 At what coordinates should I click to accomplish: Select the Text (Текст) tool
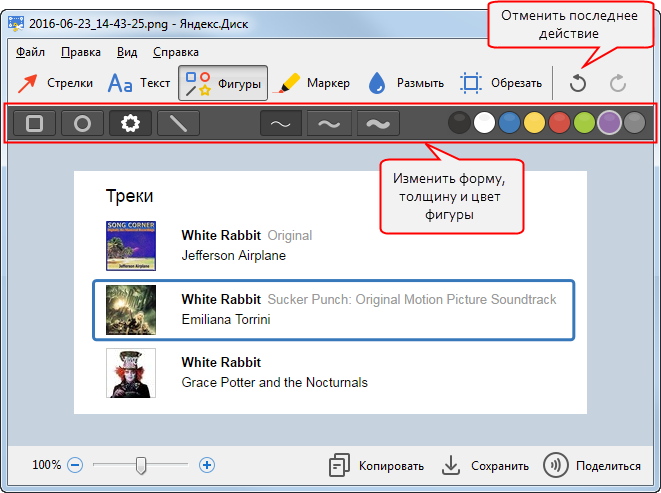point(139,83)
